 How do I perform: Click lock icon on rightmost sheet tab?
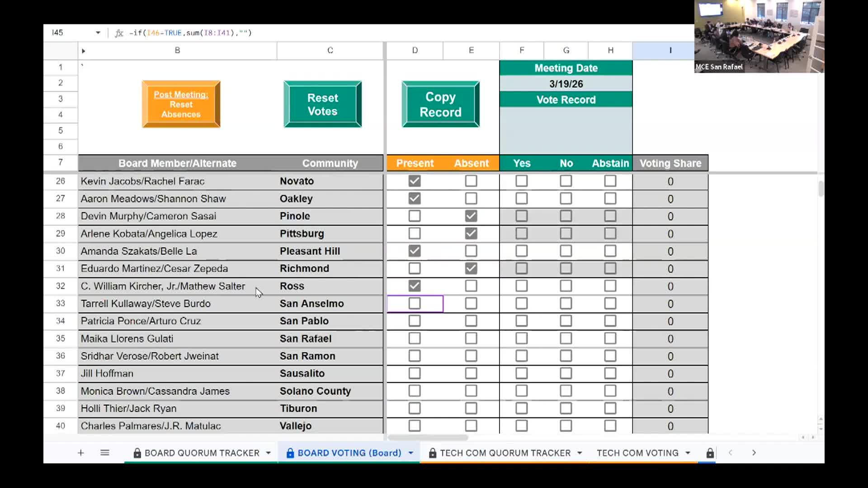coord(710,453)
